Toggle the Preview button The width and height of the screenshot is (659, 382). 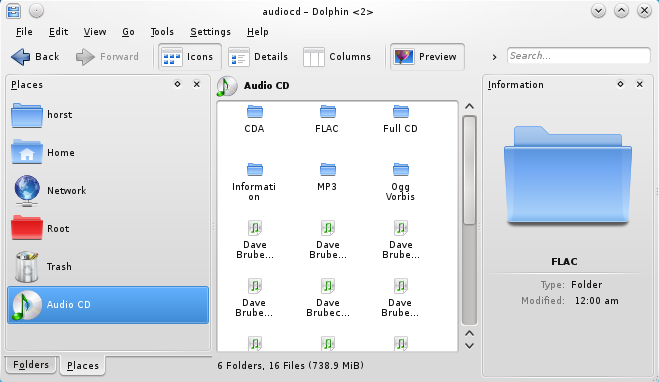click(x=427, y=57)
